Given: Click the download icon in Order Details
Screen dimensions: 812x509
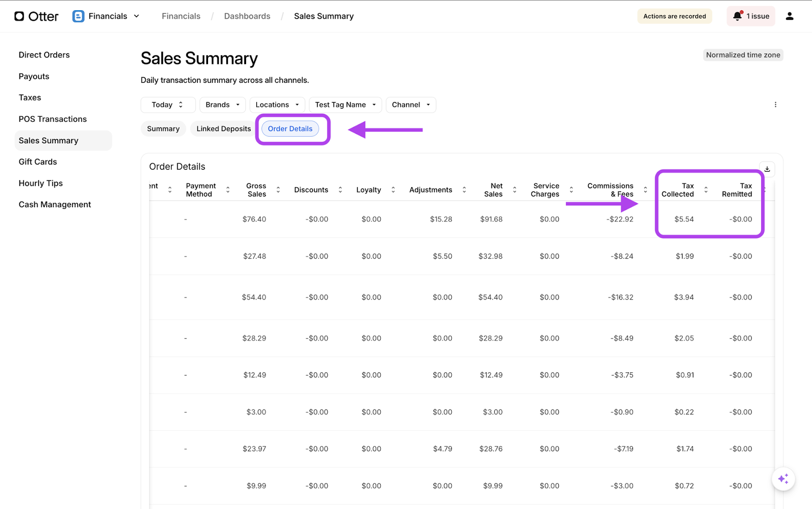Looking at the screenshot, I should 767,169.
